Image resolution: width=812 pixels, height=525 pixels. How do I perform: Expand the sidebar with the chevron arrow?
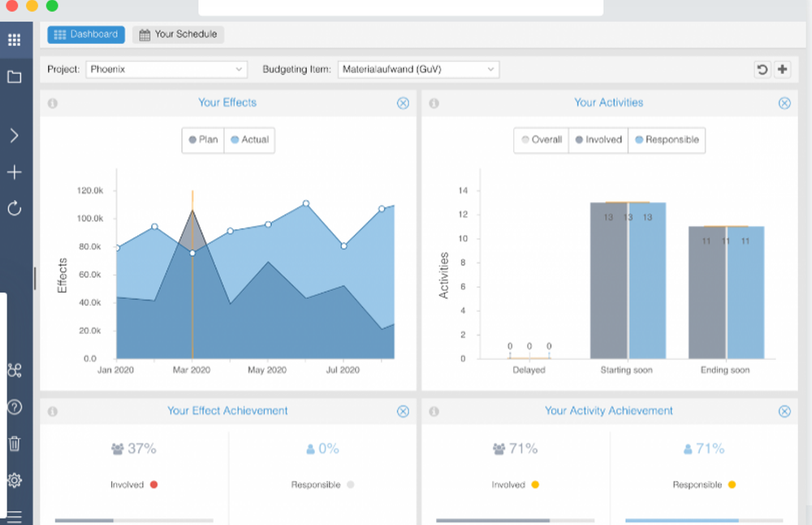click(x=15, y=136)
